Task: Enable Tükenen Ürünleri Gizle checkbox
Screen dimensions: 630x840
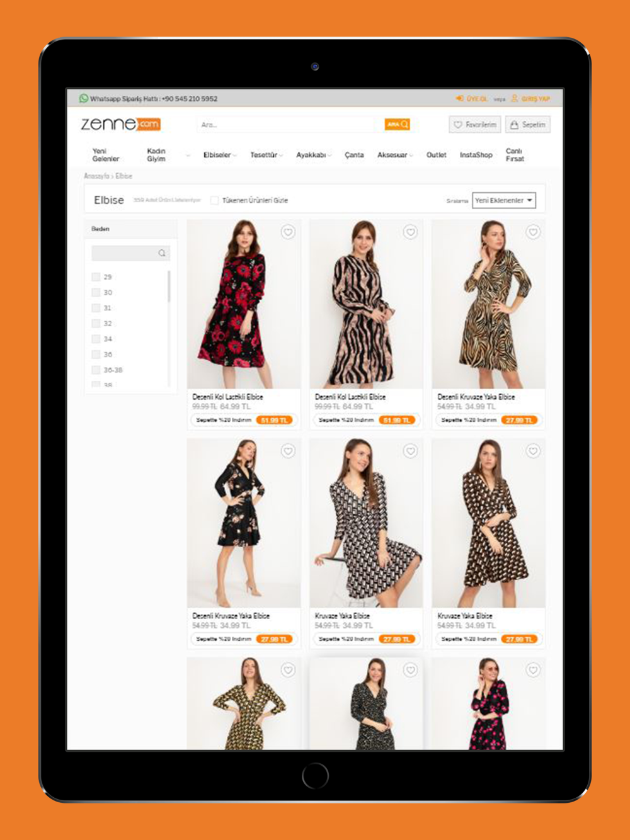Action: pos(214,200)
